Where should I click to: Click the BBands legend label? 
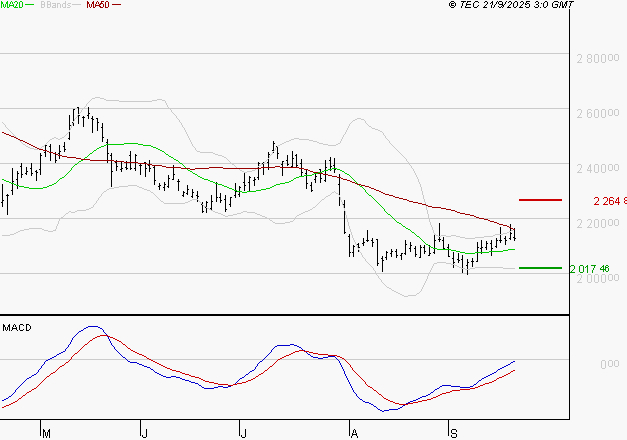tap(57, 5)
